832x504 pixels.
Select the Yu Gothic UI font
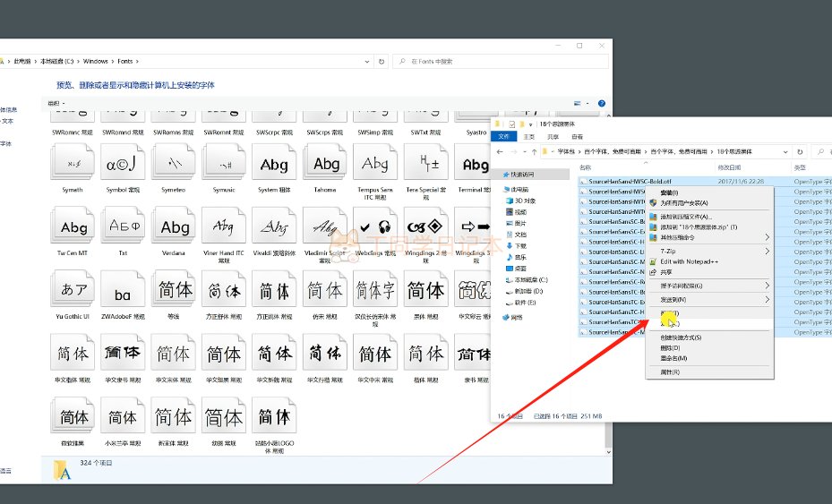click(x=73, y=291)
